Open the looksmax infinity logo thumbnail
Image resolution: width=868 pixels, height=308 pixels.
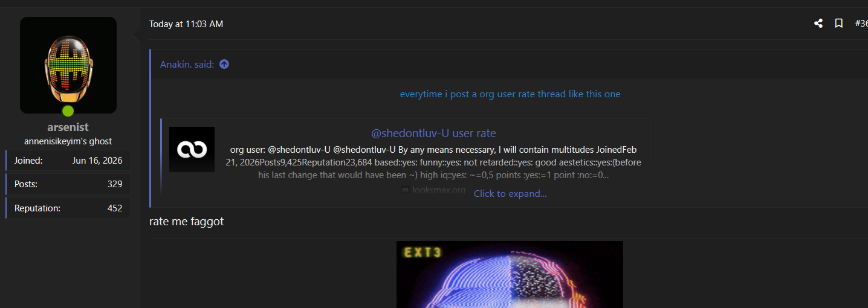pos(192,149)
